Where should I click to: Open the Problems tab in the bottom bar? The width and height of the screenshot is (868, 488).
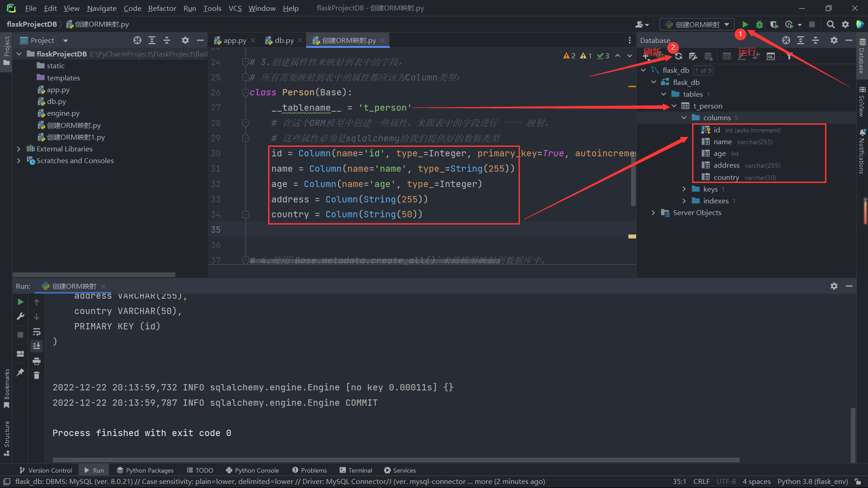pyautogui.click(x=310, y=470)
